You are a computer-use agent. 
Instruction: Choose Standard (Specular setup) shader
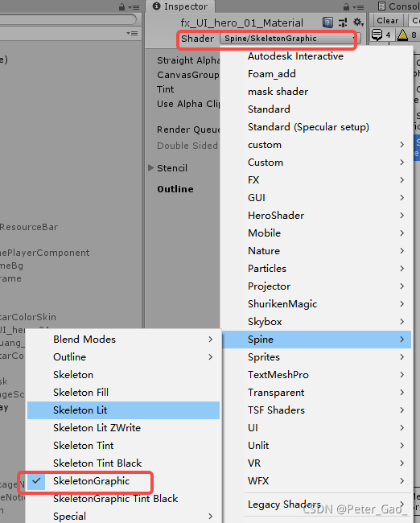point(316,127)
